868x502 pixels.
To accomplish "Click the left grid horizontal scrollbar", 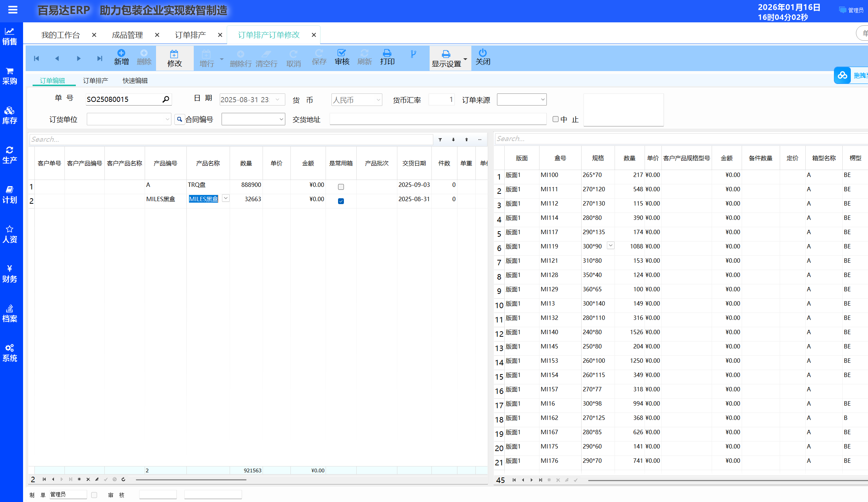I will tap(190, 479).
